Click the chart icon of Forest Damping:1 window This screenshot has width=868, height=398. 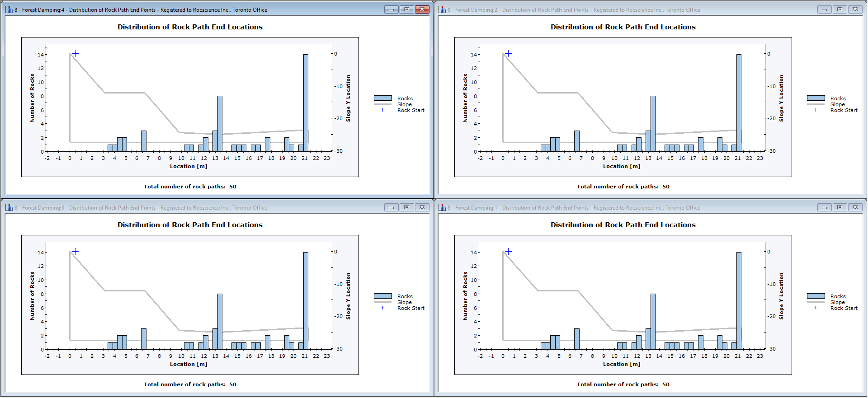442,207
